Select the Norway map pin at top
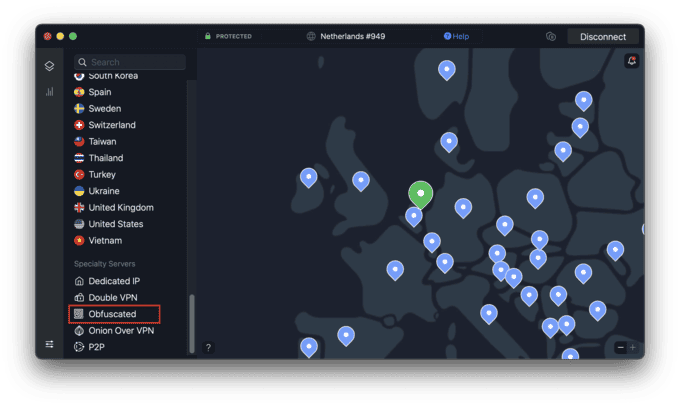 click(447, 70)
